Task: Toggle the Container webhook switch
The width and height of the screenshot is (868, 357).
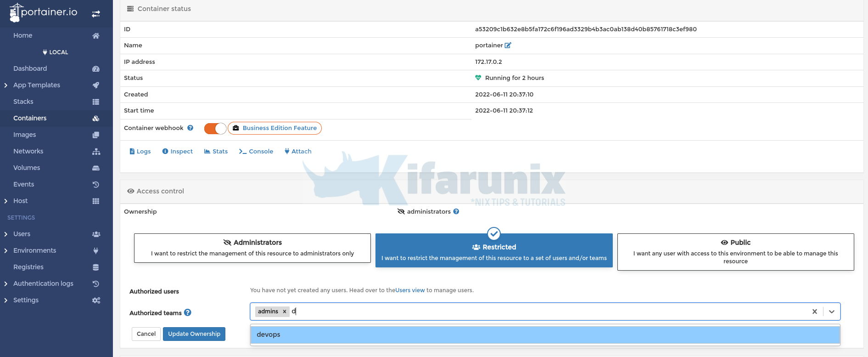Action: tap(215, 128)
